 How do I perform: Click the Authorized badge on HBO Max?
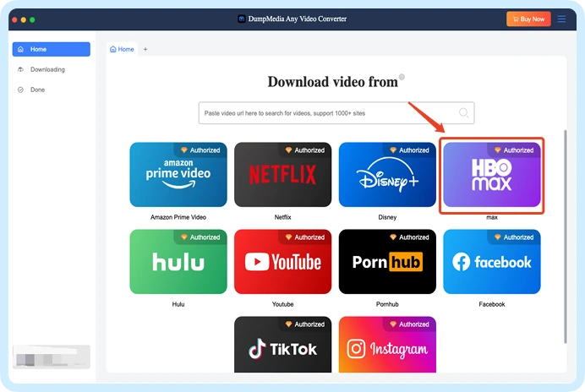pos(514,150)
